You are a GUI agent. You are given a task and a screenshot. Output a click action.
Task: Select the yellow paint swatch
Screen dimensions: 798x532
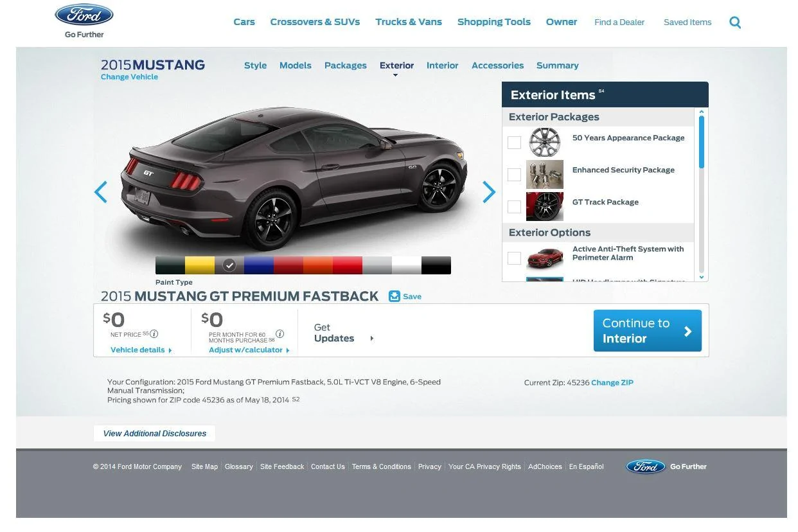click(x=200, y=265)
